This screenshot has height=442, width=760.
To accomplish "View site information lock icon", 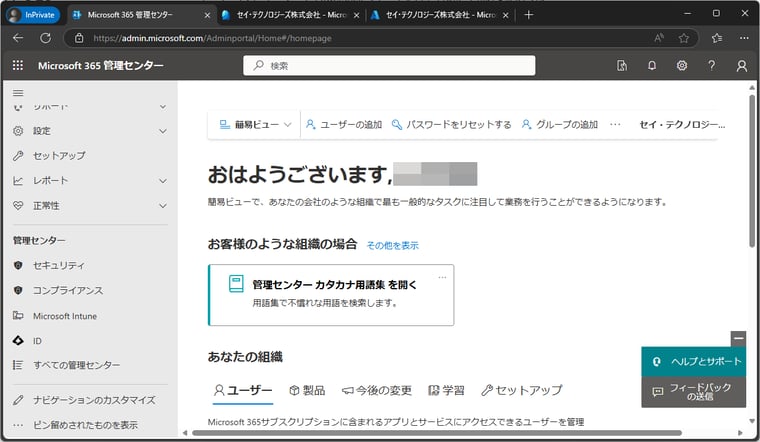I will pos(79,38).
